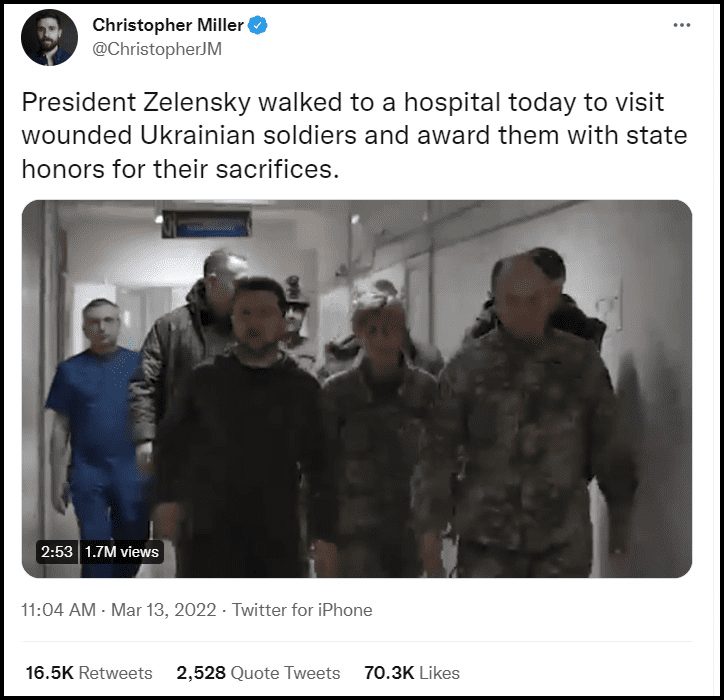
Task: Open the 11:04 AM · Mar 13, 2022 timestamp
Action: pyautogui.click(x=119, y=610)
